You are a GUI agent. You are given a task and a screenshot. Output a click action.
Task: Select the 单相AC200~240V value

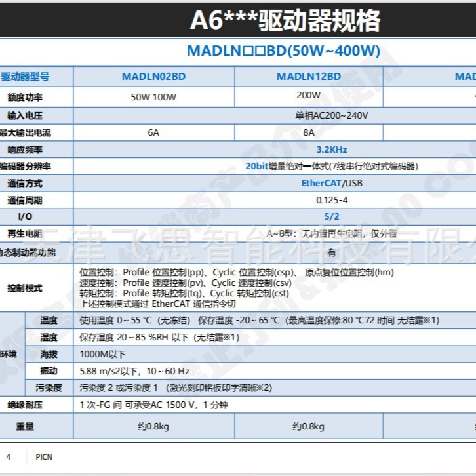pyautogui.click(x=332, y=115)
